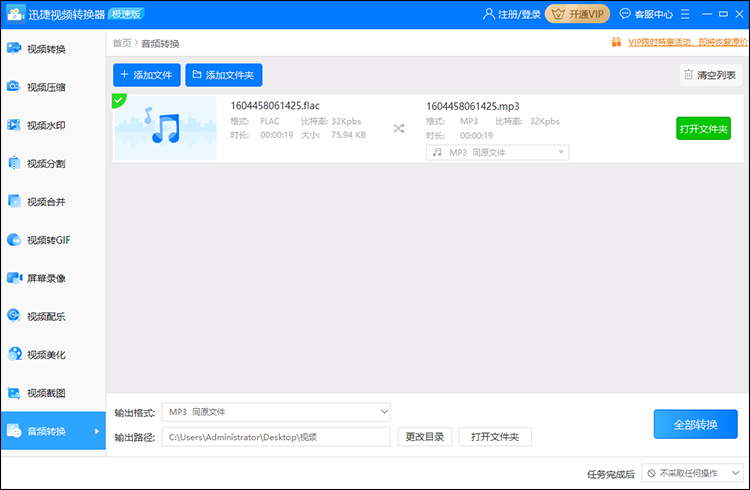The height and width of the screenshot is (490, 750).
Task: Click the gift icon beside VIP promotion
Action: 616,42
